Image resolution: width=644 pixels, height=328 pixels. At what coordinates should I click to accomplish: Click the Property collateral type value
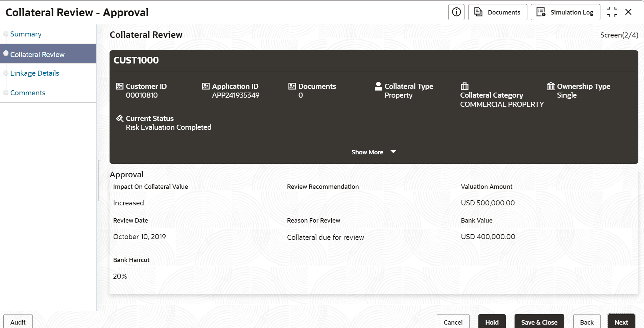(399, 95)
